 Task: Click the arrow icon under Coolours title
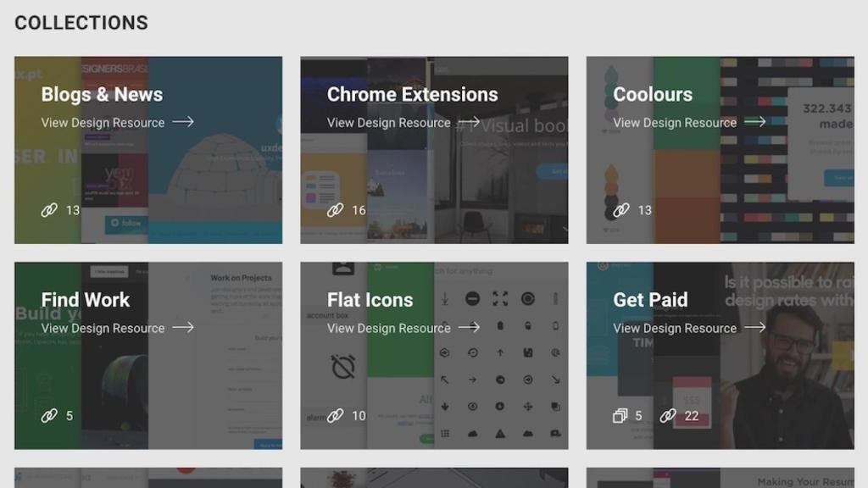755,122
